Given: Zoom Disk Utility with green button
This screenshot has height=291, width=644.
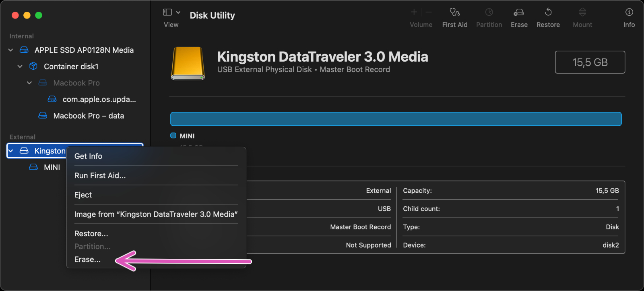Looking at the screenshot, I should click(x=39, y=15).
